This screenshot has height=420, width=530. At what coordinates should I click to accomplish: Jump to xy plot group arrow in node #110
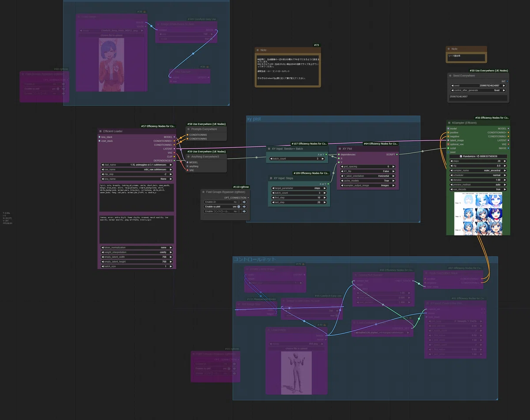pos(244,207)
